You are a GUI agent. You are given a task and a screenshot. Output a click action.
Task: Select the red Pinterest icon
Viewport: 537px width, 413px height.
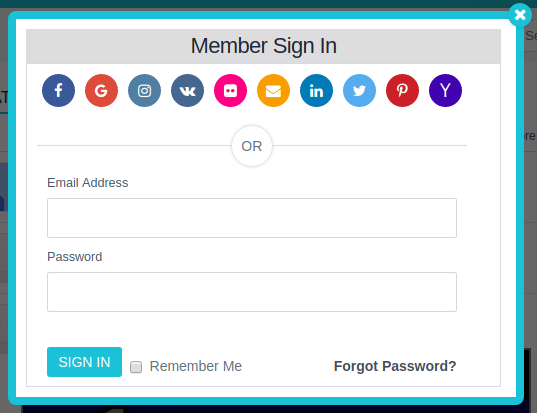(402, 90)
